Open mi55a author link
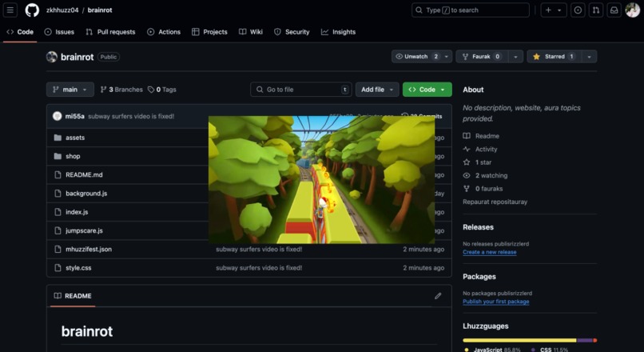This screenshot has width=644, height=352. pos(75,116)
